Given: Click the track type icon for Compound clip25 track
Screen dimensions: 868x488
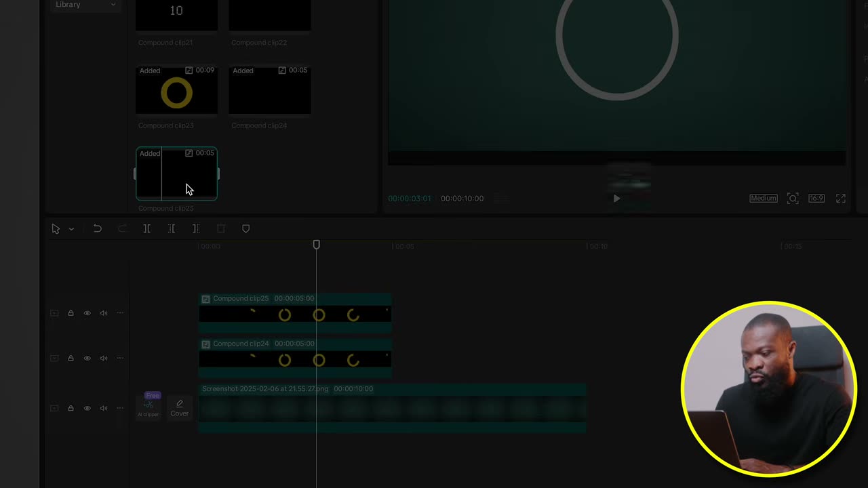Looking at the screenshot, I should click(54, 313).
